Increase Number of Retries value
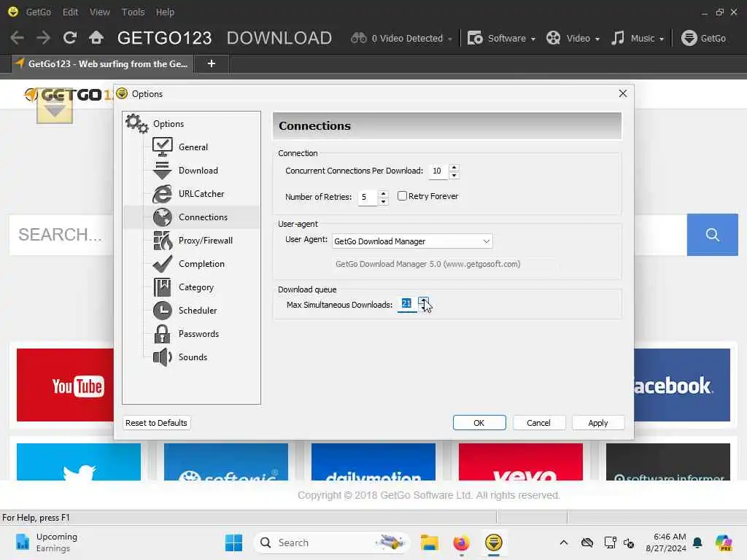This screenshot has height=560, width=747. point(383,194)
